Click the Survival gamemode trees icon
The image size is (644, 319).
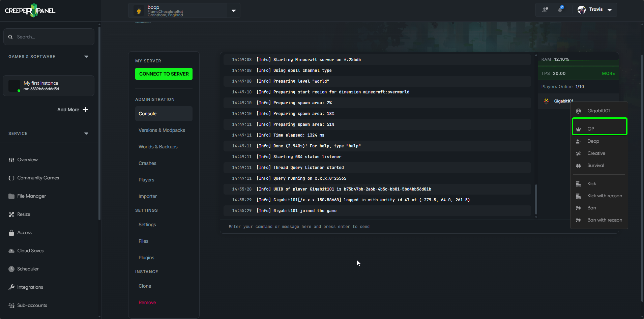[x=579, y=165]
